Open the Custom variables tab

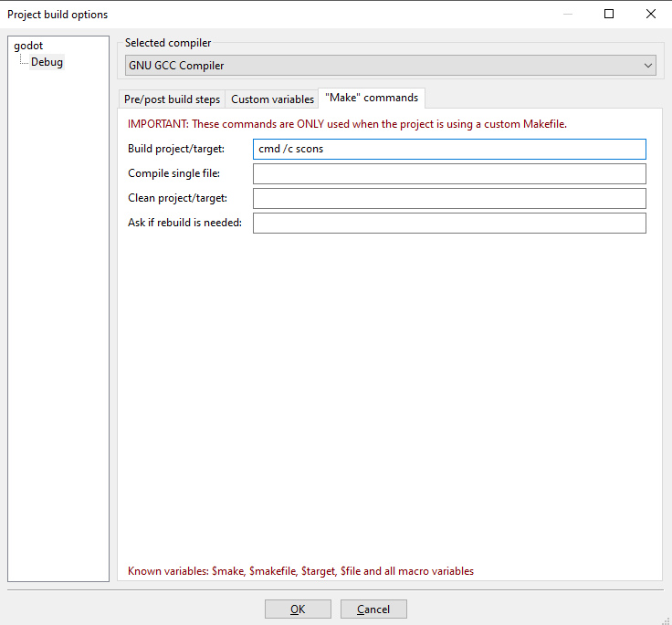click(x=272, y=99)
